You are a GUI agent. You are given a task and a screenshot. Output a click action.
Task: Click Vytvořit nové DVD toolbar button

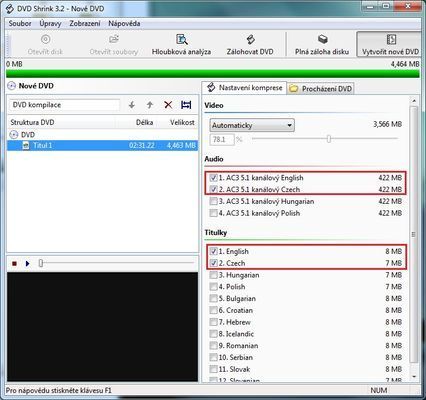pyautogui.click(x=390, y=45)
